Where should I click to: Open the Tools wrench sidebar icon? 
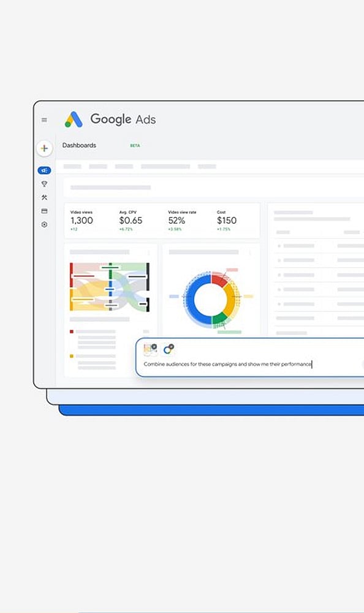click(44, 197)
